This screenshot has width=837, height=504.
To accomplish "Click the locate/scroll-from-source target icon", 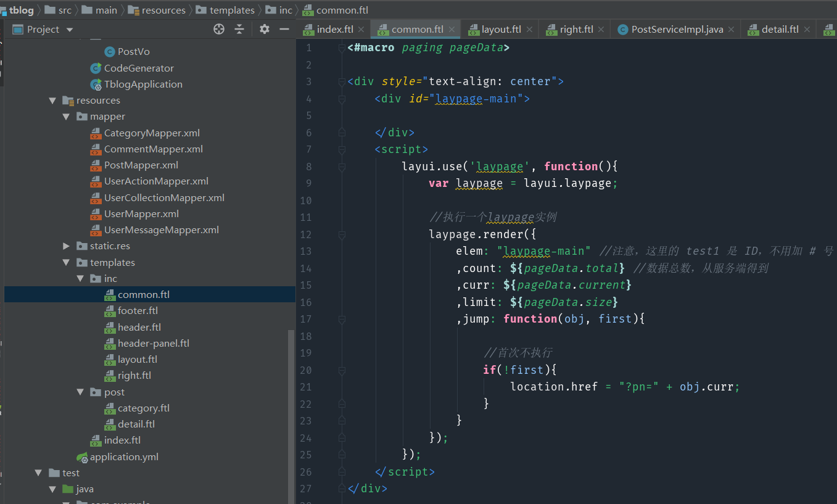I will (218, 29).
